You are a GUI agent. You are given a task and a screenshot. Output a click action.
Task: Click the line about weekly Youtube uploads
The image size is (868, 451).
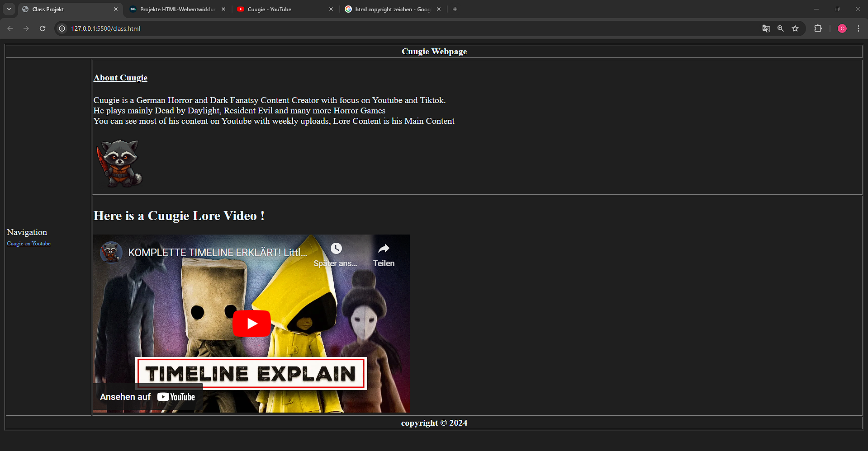(x=274, y=121)
